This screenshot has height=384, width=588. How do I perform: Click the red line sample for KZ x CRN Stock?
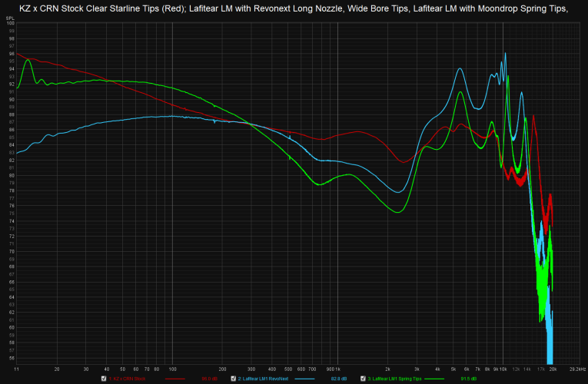tap(174, 379)
